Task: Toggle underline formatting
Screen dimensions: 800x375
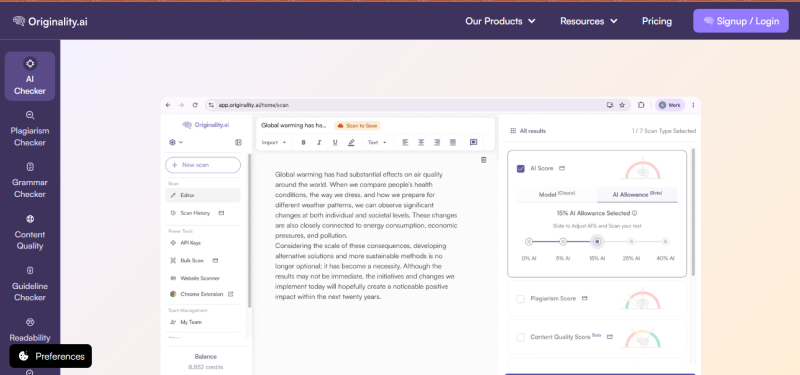Action: pos(335,142)
